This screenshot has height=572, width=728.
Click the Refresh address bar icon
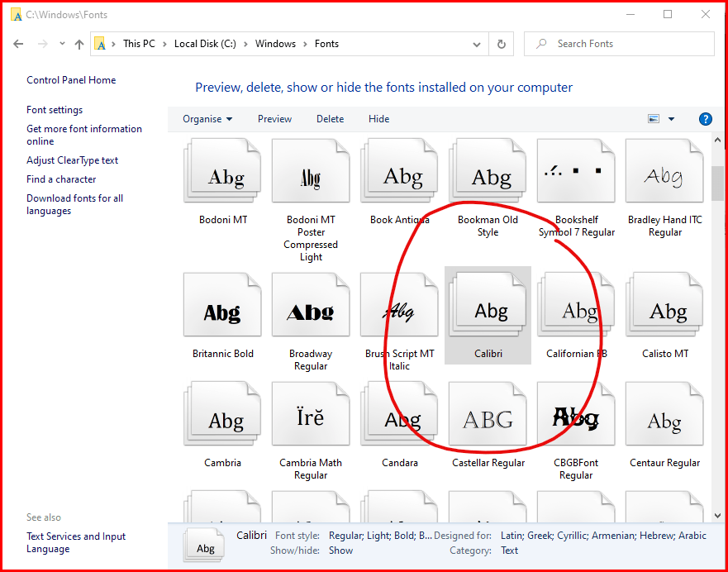pos(501,44)
